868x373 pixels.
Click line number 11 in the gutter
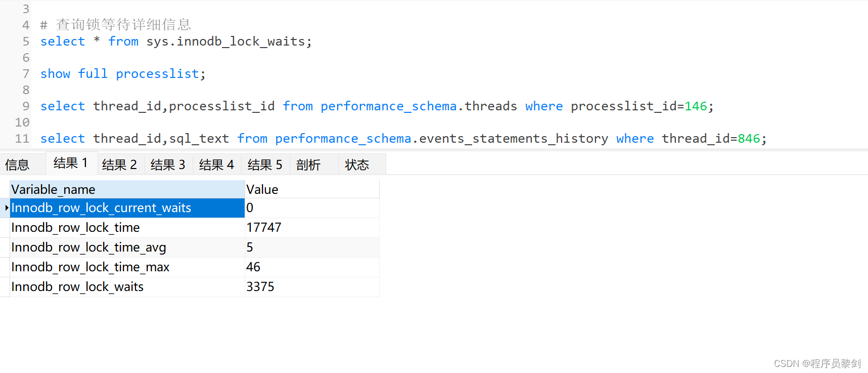pyautogui.click(x=22, y=139)
